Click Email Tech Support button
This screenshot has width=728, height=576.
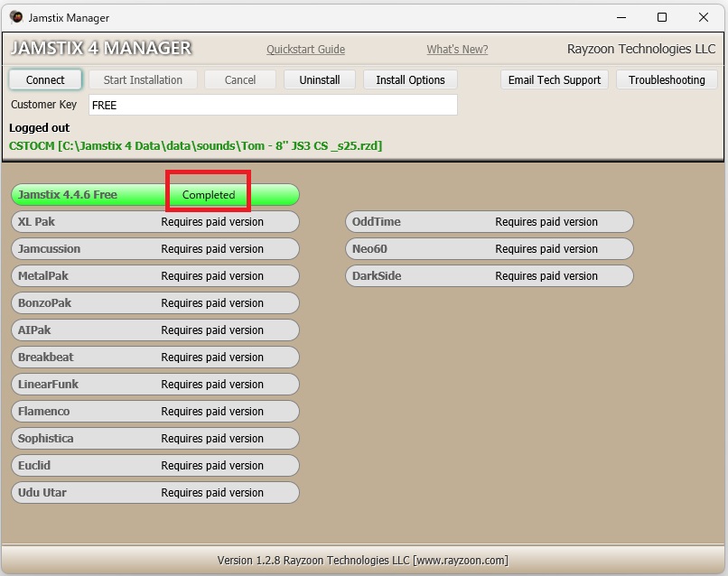(554, 80)
